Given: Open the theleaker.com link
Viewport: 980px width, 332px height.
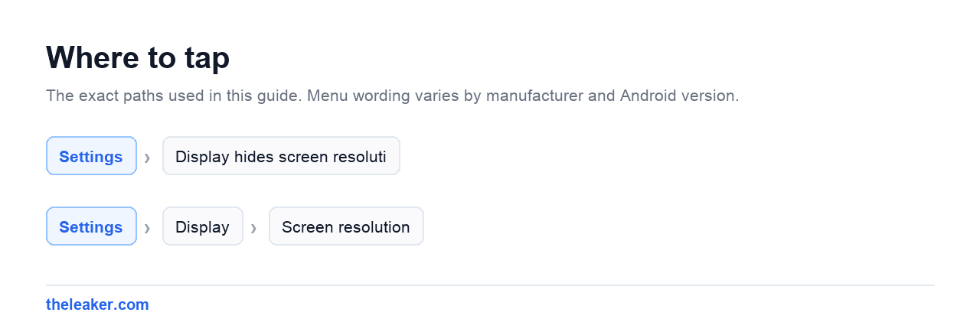Looking at the screenshot, I should pos(97,304).
